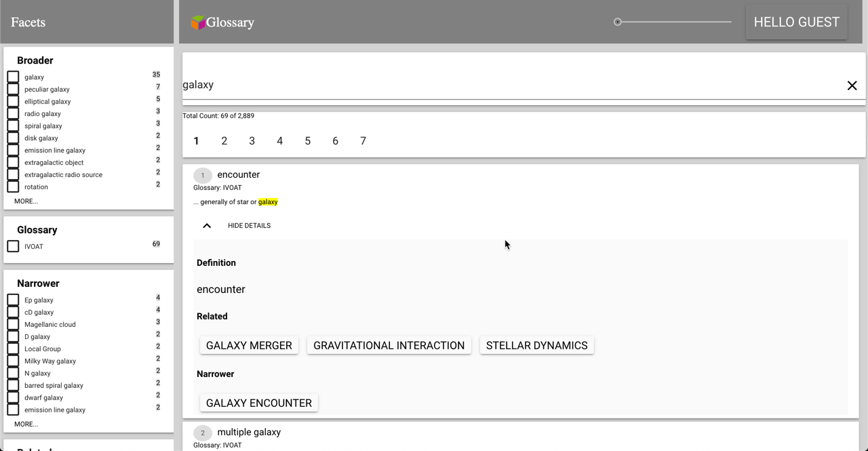Check the IVOAT glossary facet
Viewport: 868px width, 451px height.
13,246
